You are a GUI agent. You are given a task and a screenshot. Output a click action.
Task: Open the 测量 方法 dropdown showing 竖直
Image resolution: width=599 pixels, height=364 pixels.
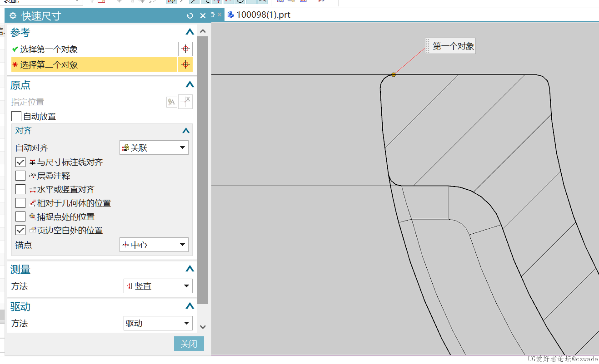click(x=158, y=286)
